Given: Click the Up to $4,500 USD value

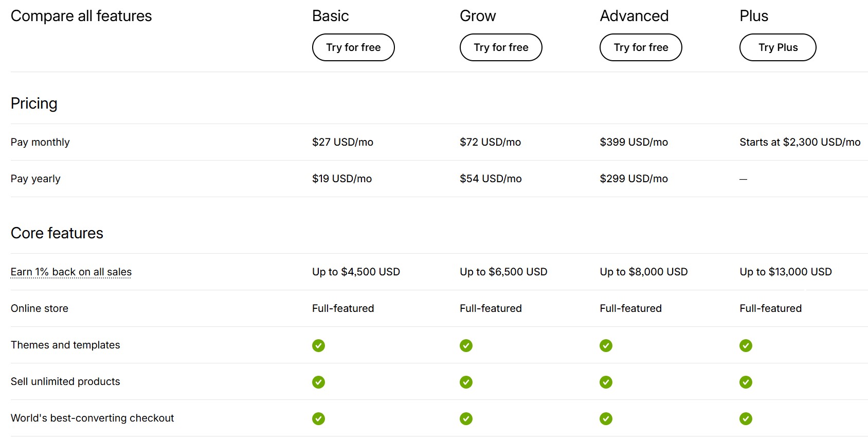Looking at the screenshot, I should point(356,272).
